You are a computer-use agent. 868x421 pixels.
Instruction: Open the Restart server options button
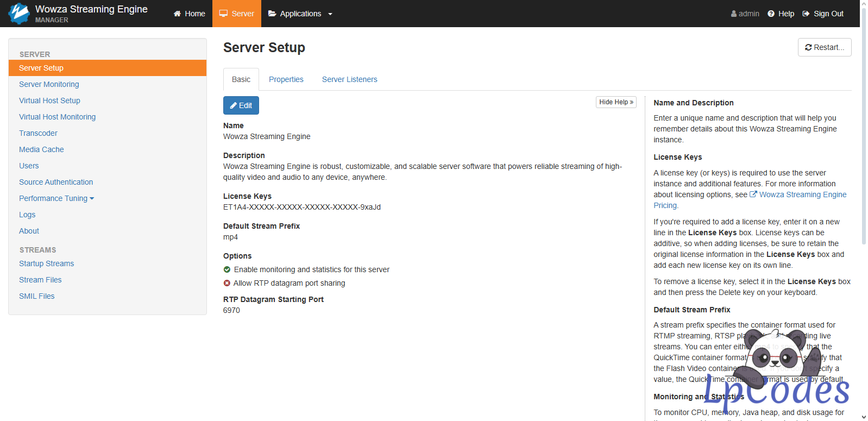(824, 47)
